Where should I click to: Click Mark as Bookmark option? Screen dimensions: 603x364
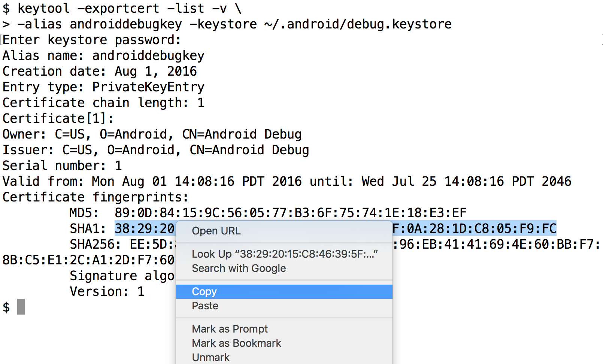[236, 343]
